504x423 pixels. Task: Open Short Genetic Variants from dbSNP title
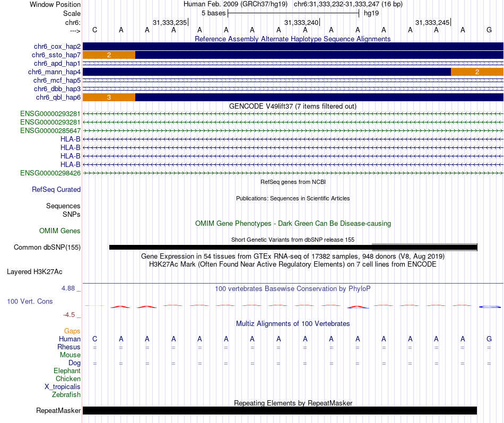coord(293,240)
